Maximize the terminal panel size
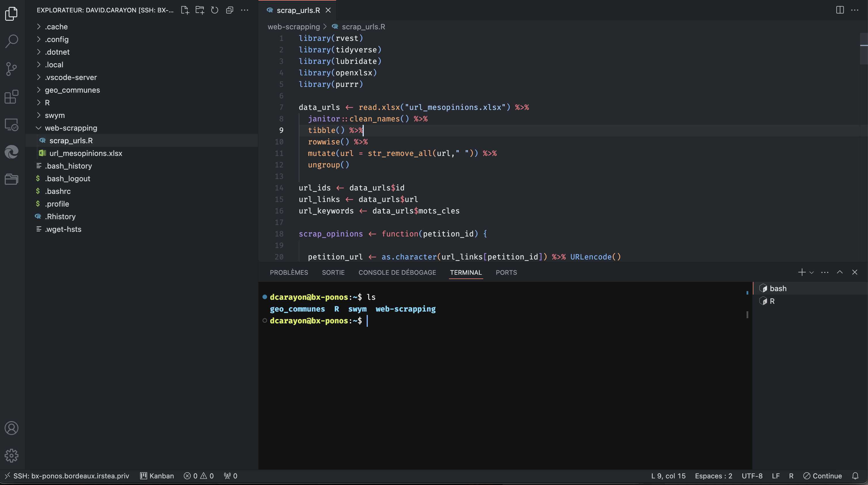 point(840,272)
